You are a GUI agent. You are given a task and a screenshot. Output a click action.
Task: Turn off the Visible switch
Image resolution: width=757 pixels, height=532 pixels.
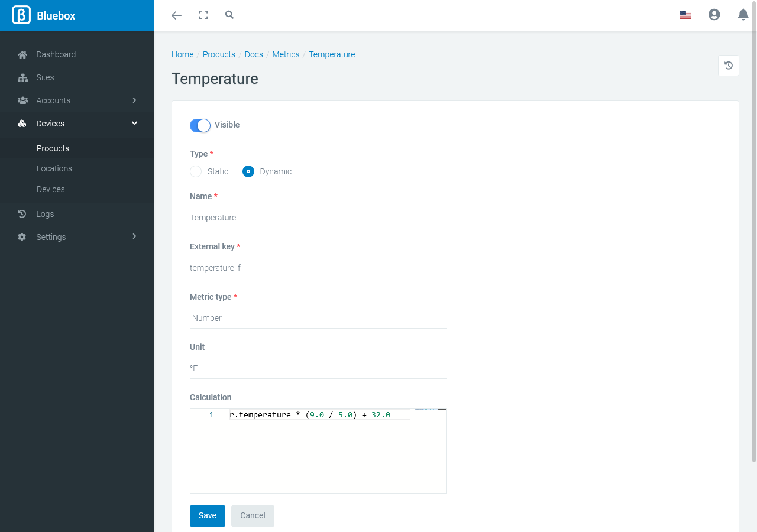(x=200, y=125)
